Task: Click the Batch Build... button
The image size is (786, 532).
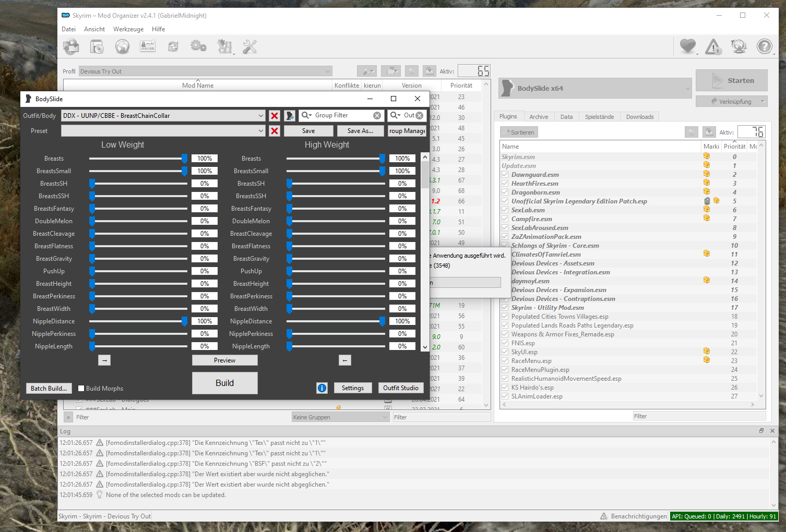Action: coord(49,388)
